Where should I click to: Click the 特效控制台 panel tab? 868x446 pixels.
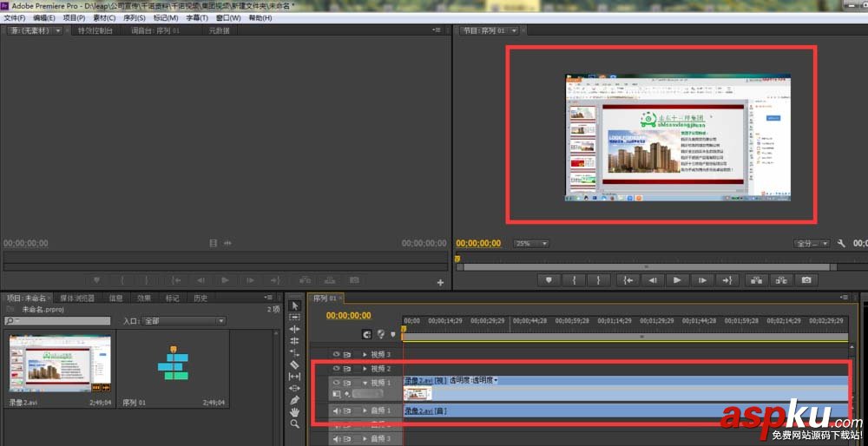pyautogui.click(x=95, y=31)
